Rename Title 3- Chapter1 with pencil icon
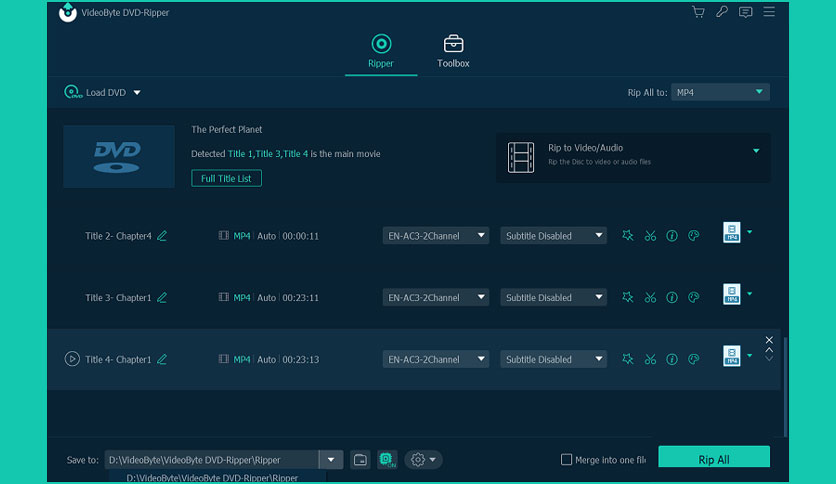The width and height of the screenshot is (836, 484). click(162, 297)
